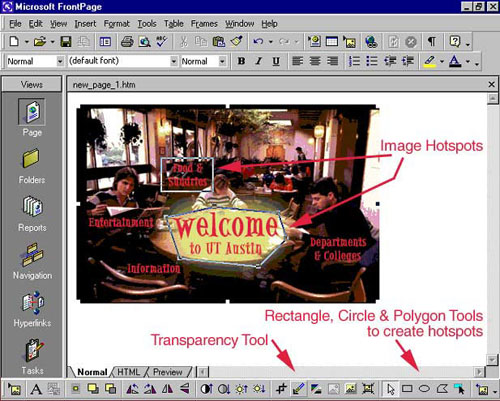500x401 pixels.
Task: Expand standard toolbar More Buttons arrow
Action: [468, 43]
